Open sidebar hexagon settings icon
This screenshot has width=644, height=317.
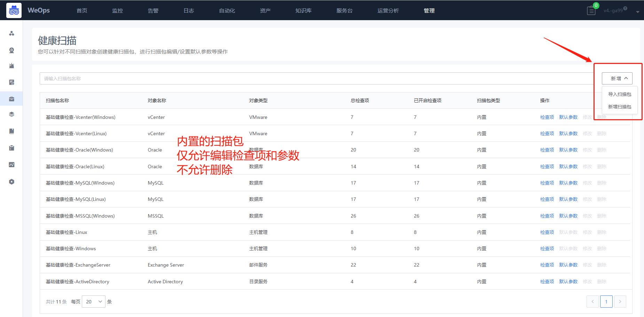[x=11, y=182]
